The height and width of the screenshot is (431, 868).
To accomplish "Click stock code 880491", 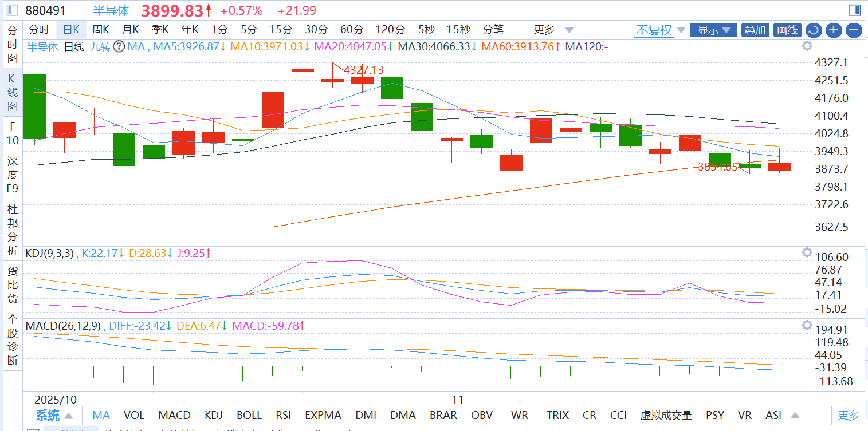I will [x=46, y=10].
